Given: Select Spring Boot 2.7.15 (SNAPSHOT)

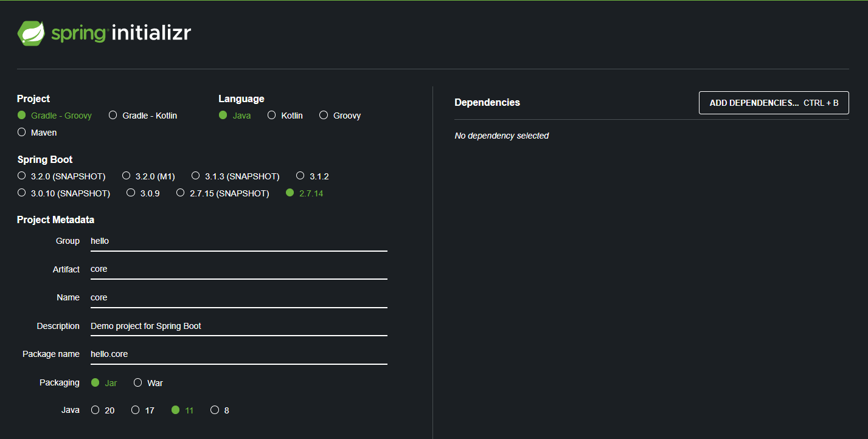Looking at the screenshot, I should [x=223, y=193].
